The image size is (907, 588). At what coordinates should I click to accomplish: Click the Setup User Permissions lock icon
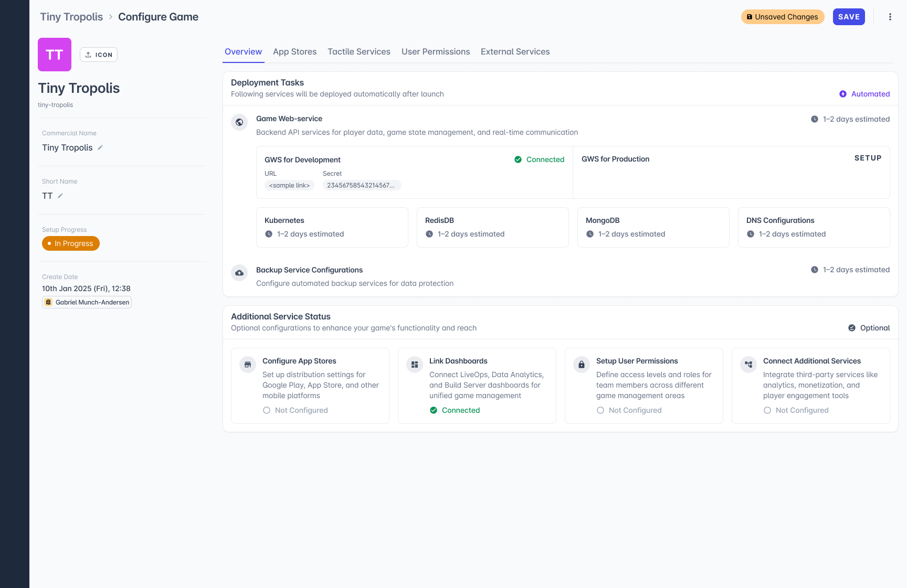click(582, 365)
